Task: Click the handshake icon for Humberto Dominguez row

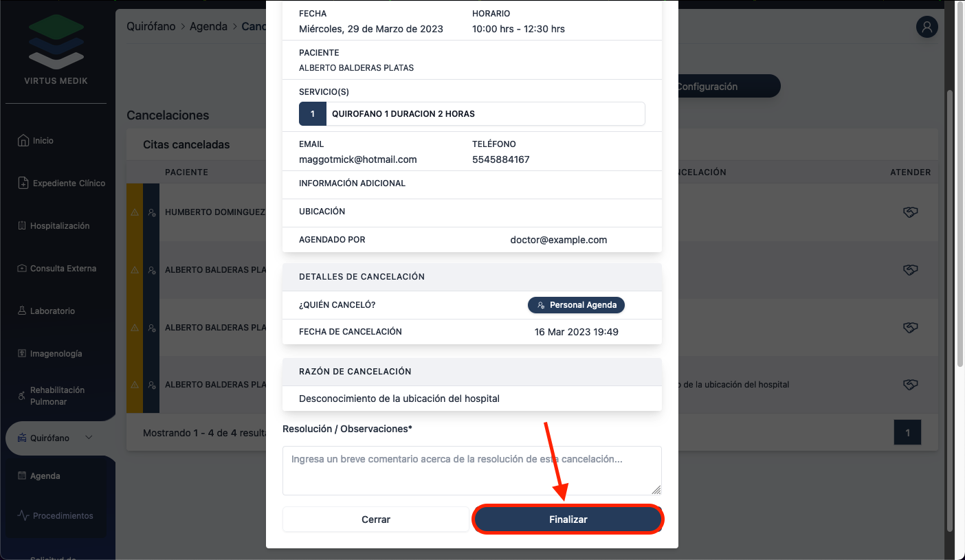Action: pos(910,213)
